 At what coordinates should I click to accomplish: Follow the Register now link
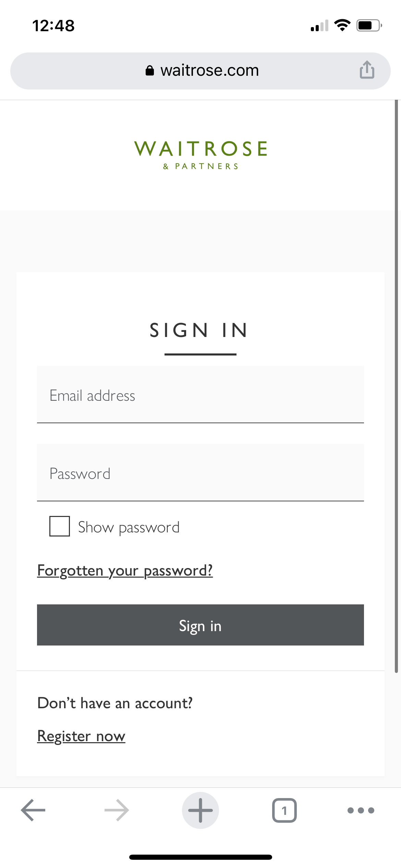coord(81,736)
